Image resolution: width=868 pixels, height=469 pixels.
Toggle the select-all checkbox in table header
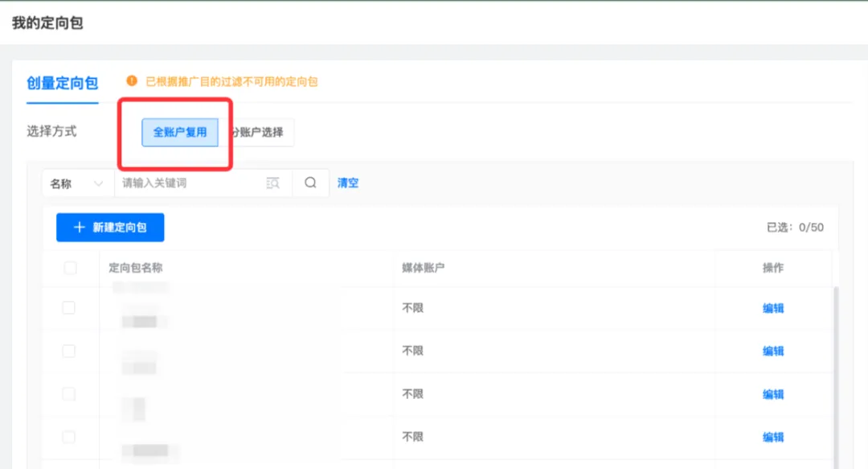point(70,268)
